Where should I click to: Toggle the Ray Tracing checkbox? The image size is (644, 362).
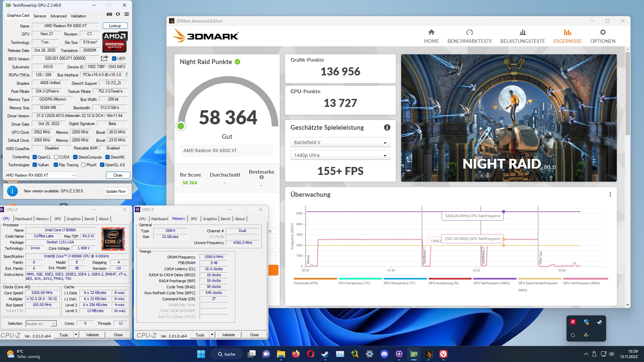[x=56, y=165]
